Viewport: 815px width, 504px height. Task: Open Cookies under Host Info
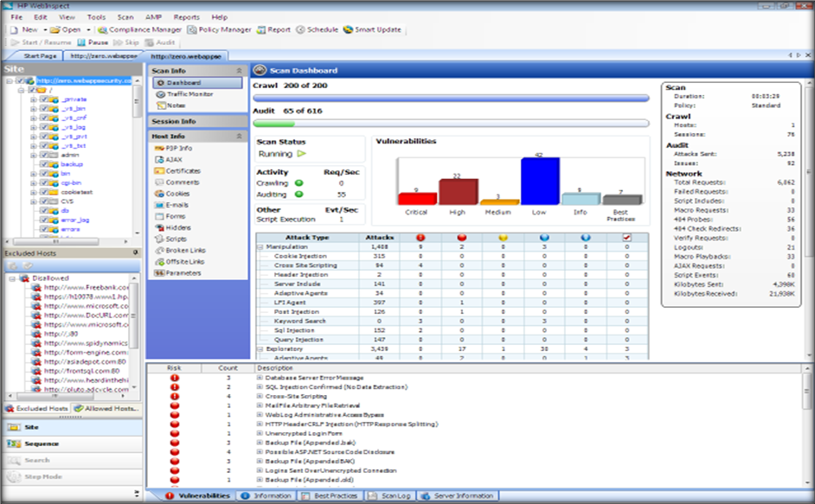[x=172, y=194]
